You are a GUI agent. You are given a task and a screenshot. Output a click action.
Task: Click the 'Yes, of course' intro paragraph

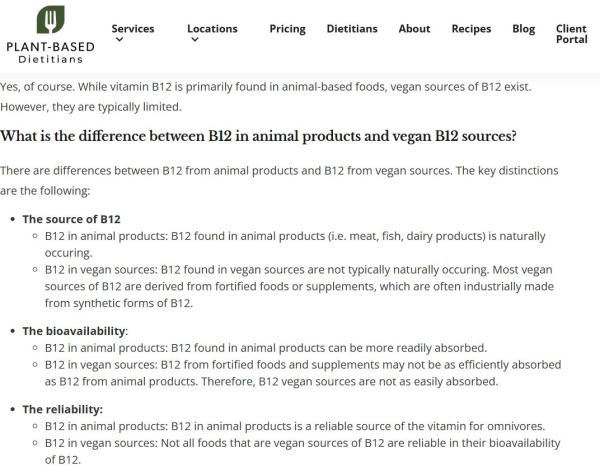coord(266,96)
